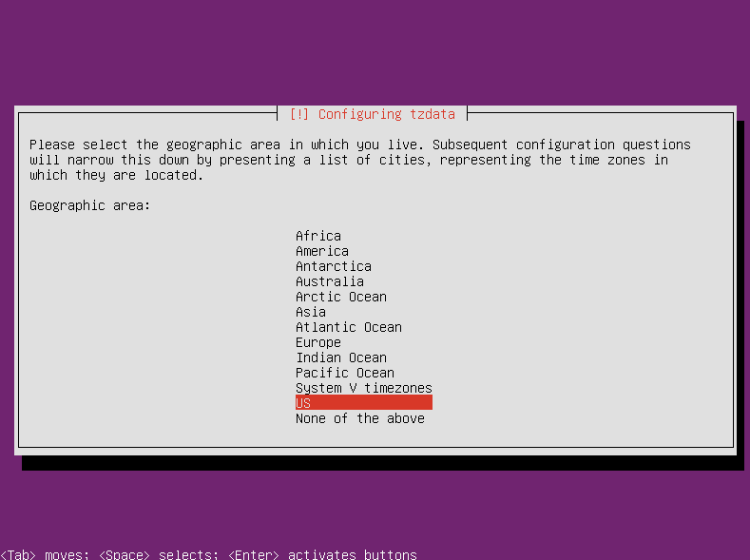Select the Antarctica list entry
The width and height of the screenshot is (750, 560).
(x=333, y=266)
